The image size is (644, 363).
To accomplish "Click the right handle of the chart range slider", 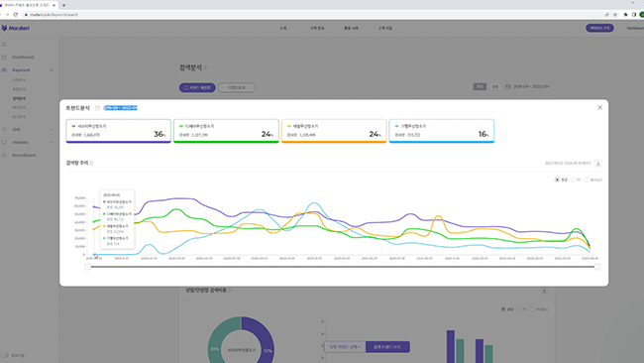I will point(597,267).
